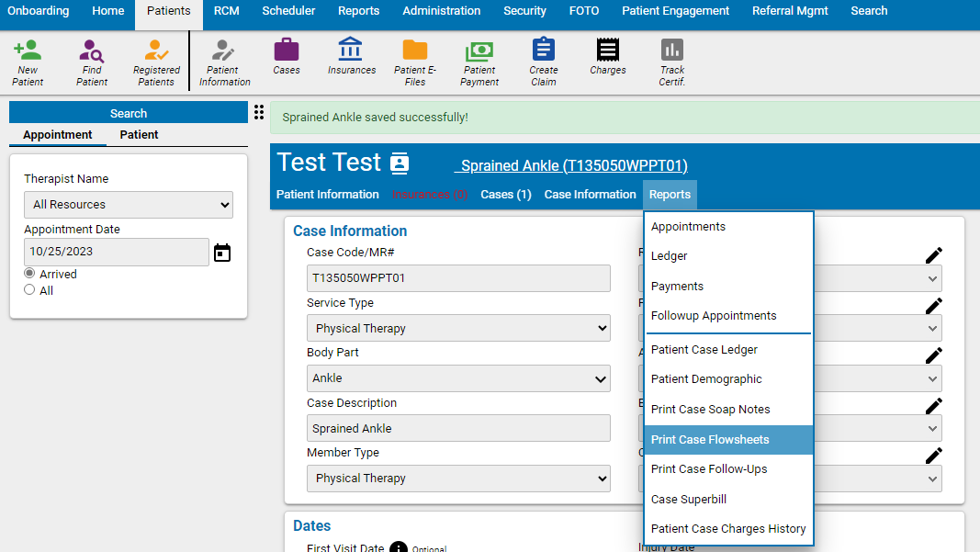The image size is (980, 552).
Task: View Patient Information
Action: click(223, 62)
